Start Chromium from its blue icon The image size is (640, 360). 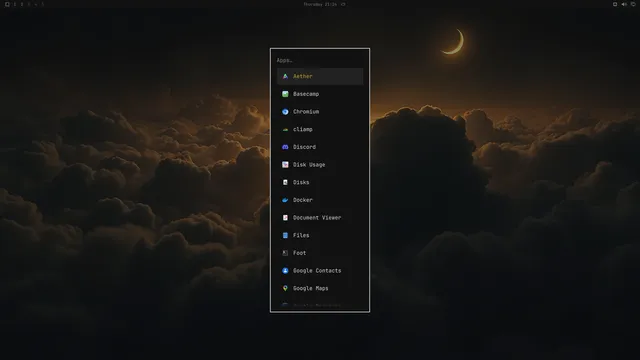(285, 111)
